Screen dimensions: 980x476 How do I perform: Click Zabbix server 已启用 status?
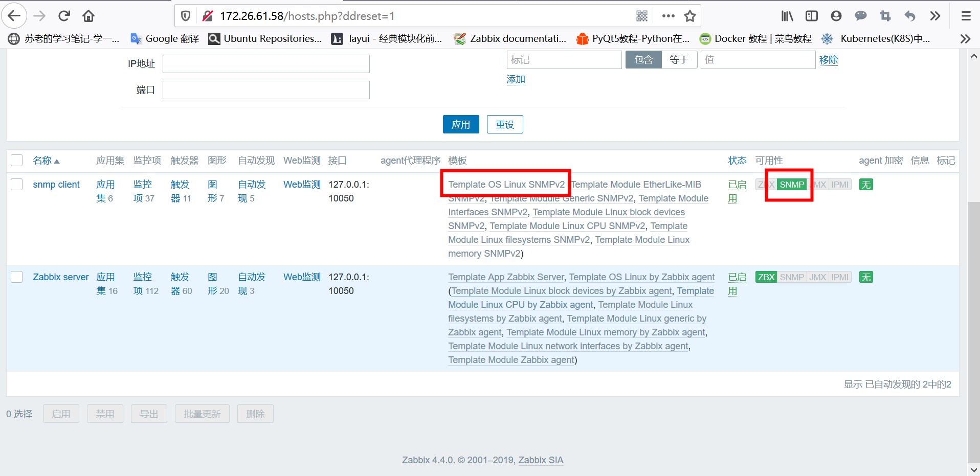[737, 284]
